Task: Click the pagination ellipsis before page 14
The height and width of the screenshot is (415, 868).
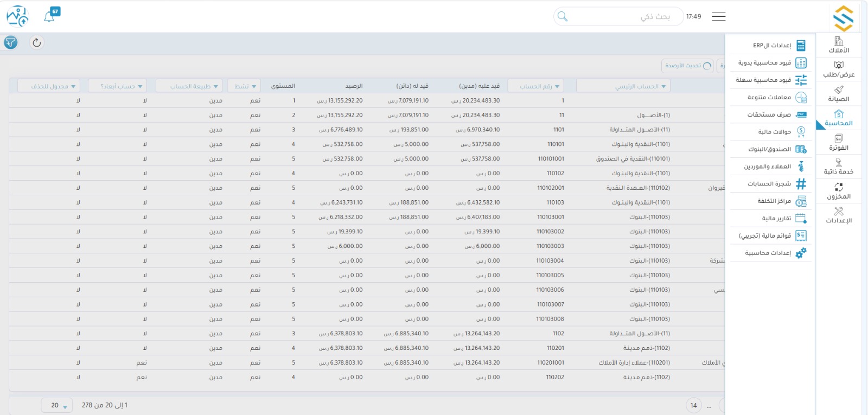Action: 709,406
